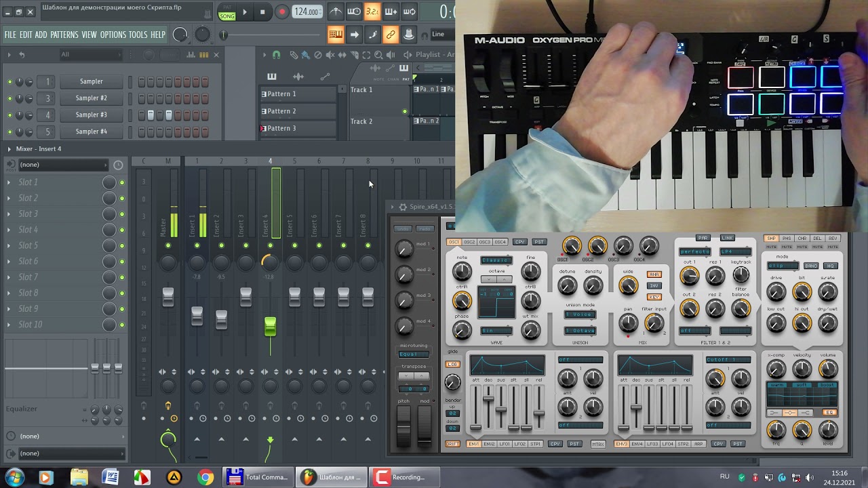Select the Playlist draw pencil tool
Viewport: 868px width, 488px height.
point(294,55)
